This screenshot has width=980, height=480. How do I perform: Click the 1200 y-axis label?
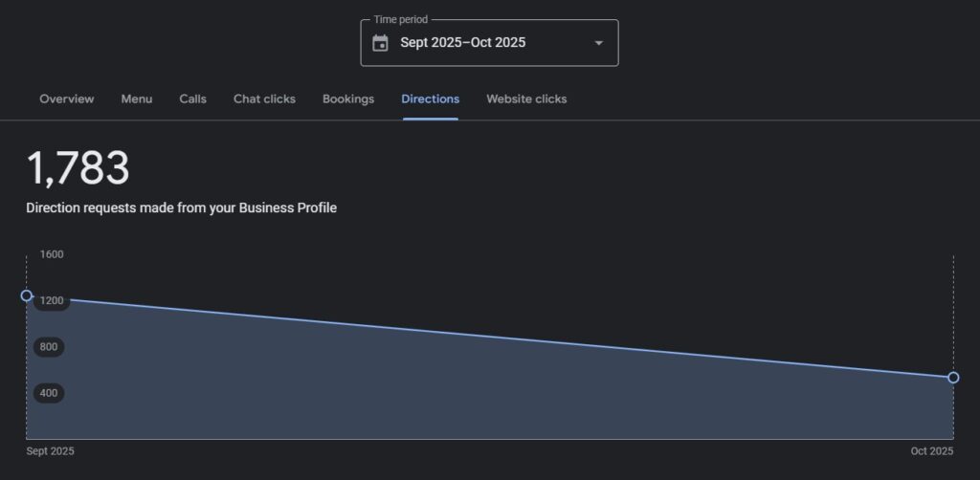point(51,301)
